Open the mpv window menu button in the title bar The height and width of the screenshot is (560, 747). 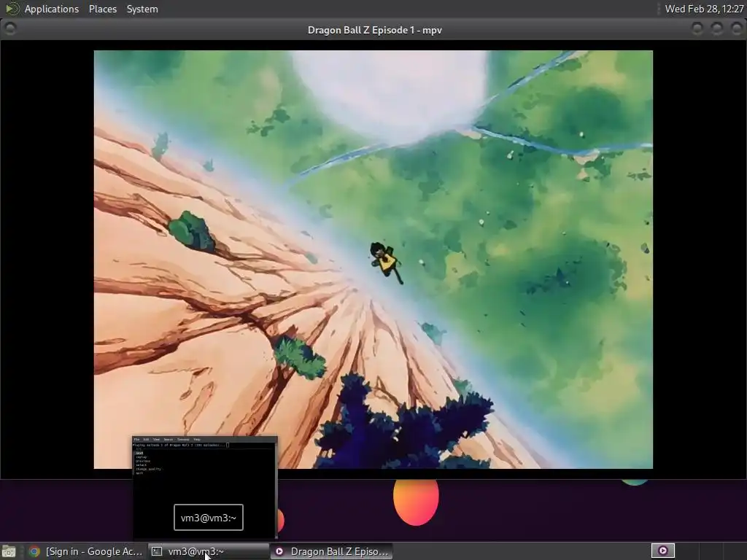10,29
